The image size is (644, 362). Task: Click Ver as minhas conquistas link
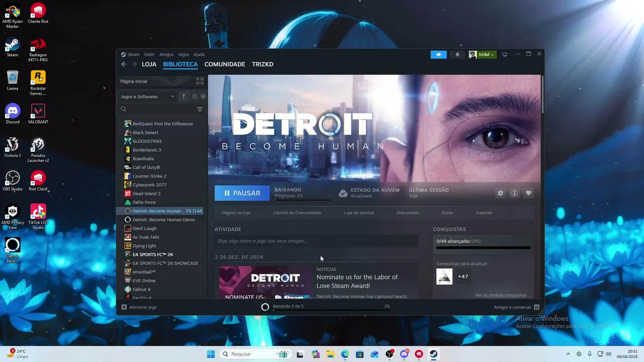[501, 295]
